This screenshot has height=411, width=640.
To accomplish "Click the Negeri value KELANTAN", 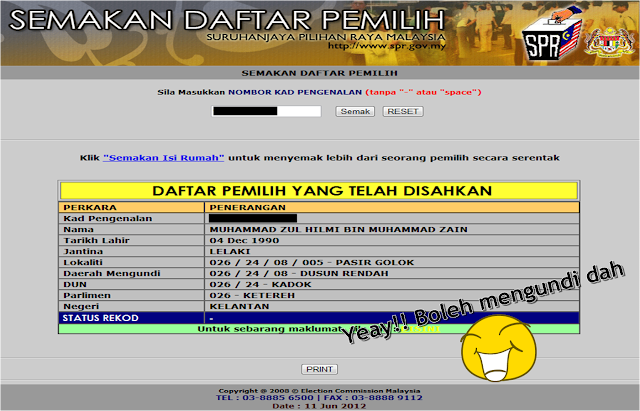I will pyautogui.click(x=239, y=307).
